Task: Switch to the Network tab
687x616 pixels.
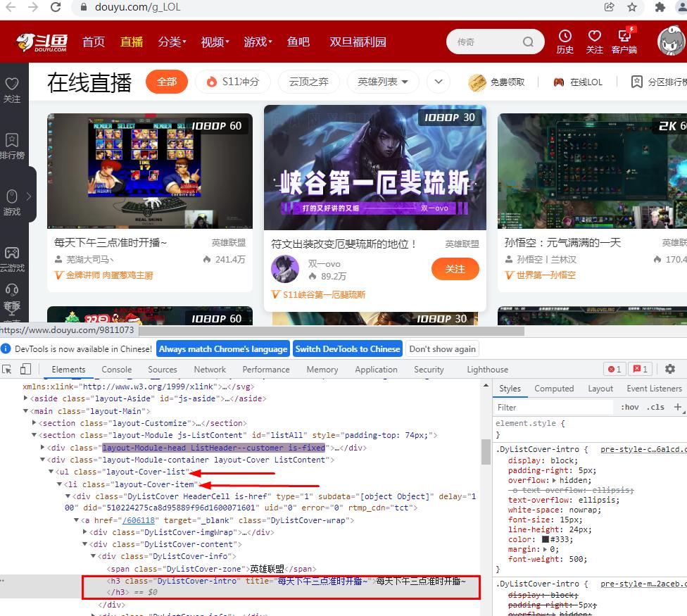Action: (x=210, y=370)
